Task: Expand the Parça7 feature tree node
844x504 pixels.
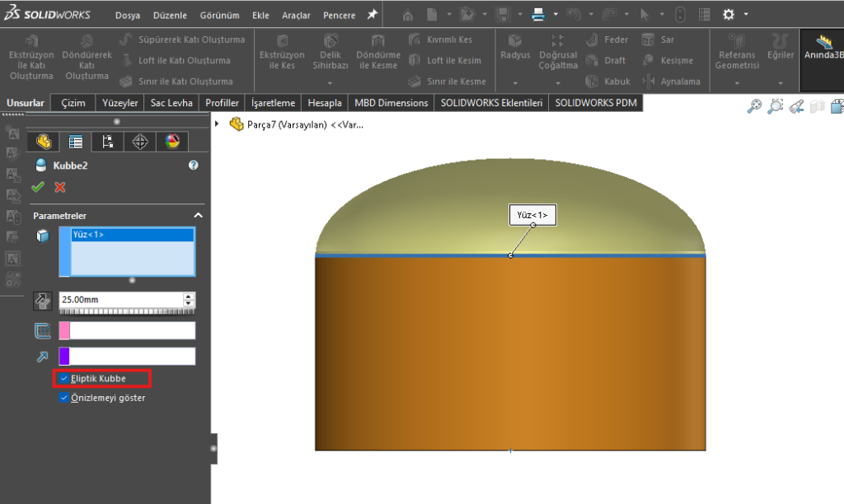Action: (x=218, y=124)
